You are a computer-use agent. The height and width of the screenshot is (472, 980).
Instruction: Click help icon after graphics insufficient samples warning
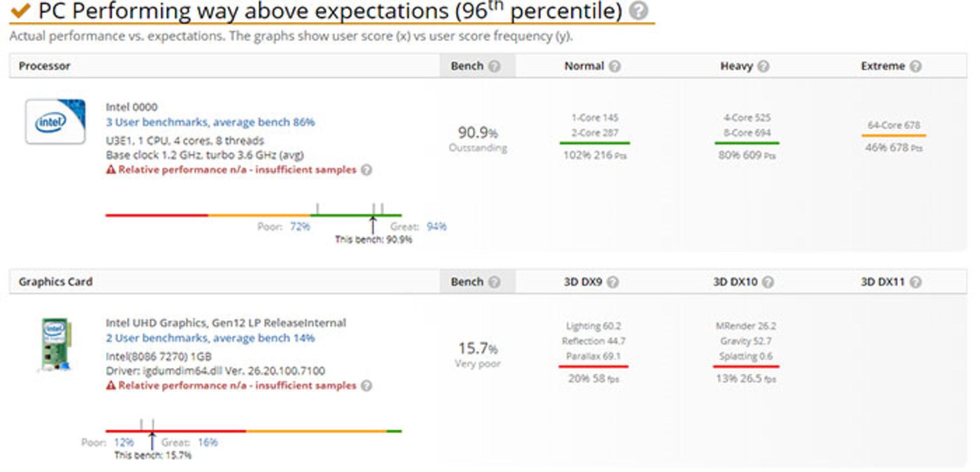tap(366, 386)
